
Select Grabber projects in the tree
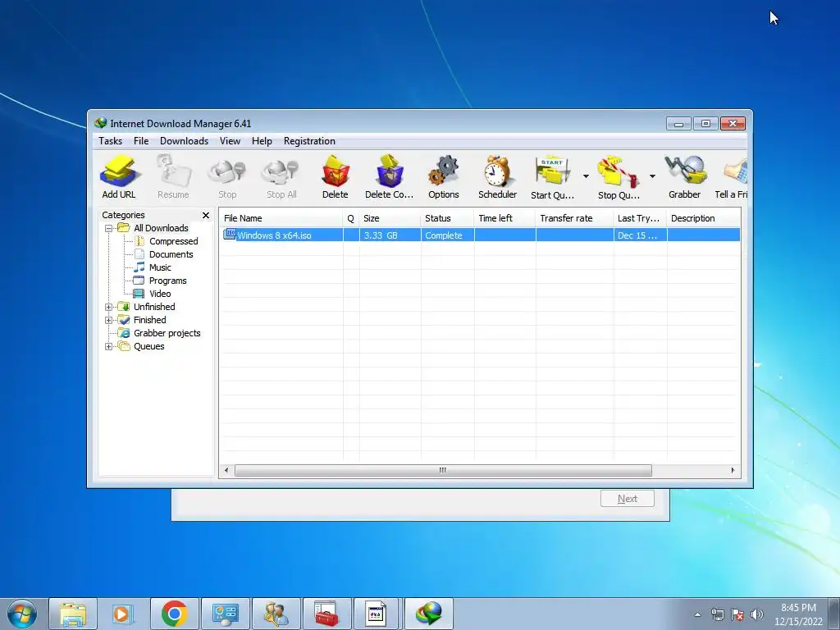click(x=167, y=333)
